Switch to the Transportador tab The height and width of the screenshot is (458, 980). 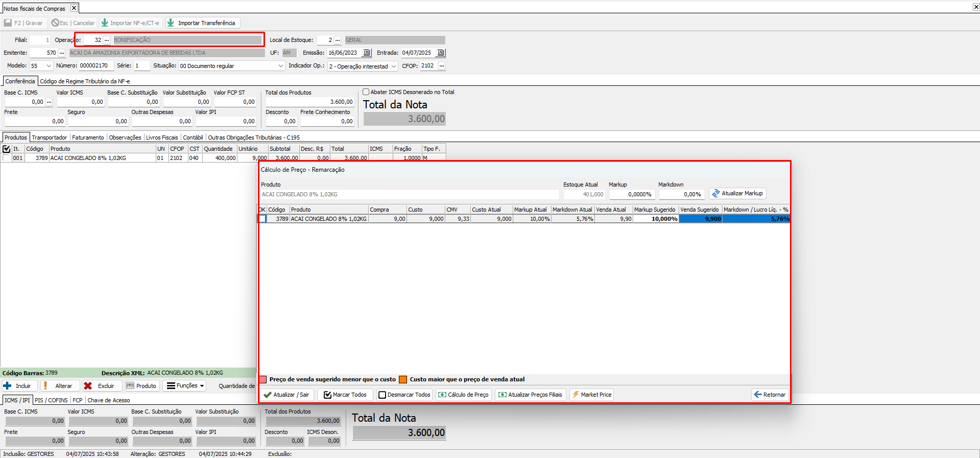(x=49, y=138)
